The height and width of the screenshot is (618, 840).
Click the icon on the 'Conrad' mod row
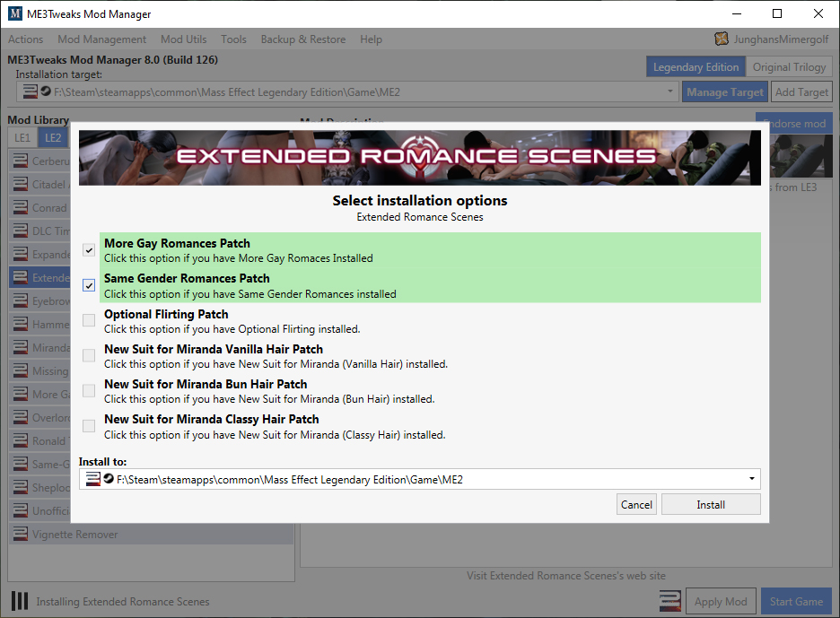[x=21, y=207]
